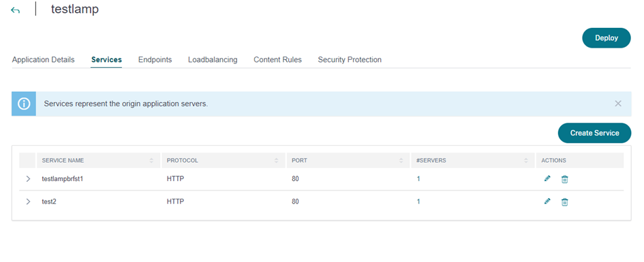The image size is (644, 262).
Task: Click the info icon in the blue banner
Action: point(24,103)
